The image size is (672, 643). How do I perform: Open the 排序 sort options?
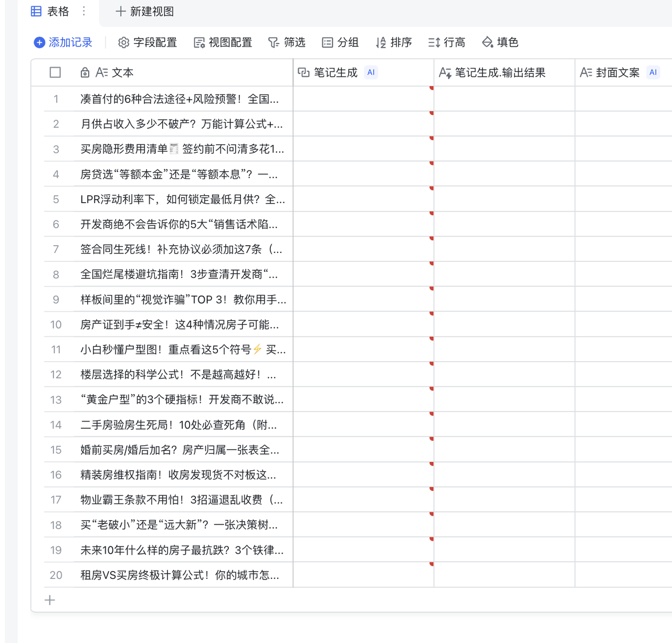[394, 43]
